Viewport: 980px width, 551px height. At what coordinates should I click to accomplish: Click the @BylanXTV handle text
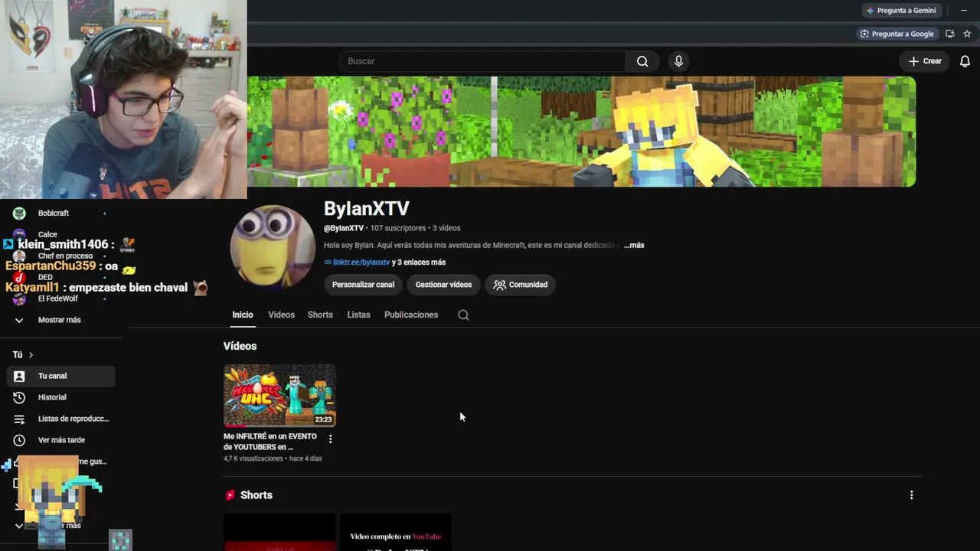344,228
